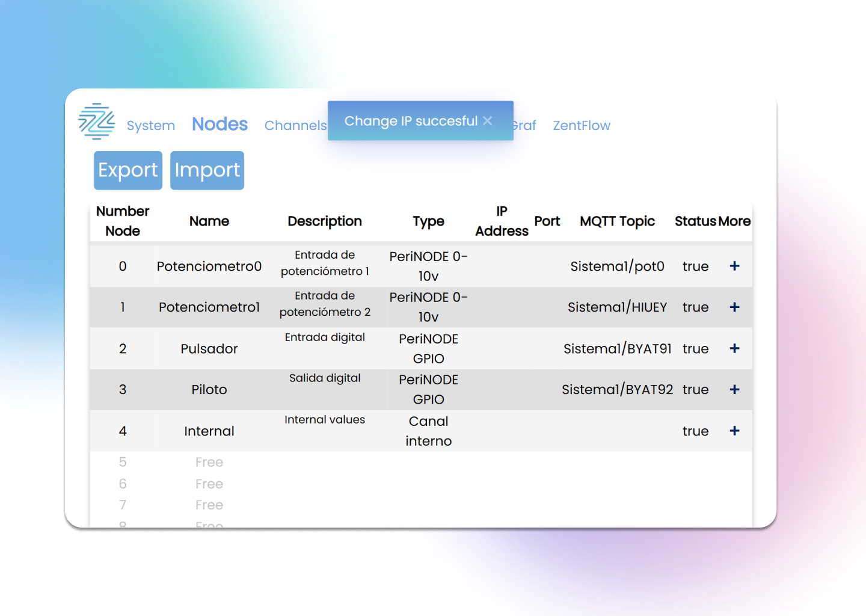Click the Free slot in row 6
866x616 pixels.
pos(209,484)
